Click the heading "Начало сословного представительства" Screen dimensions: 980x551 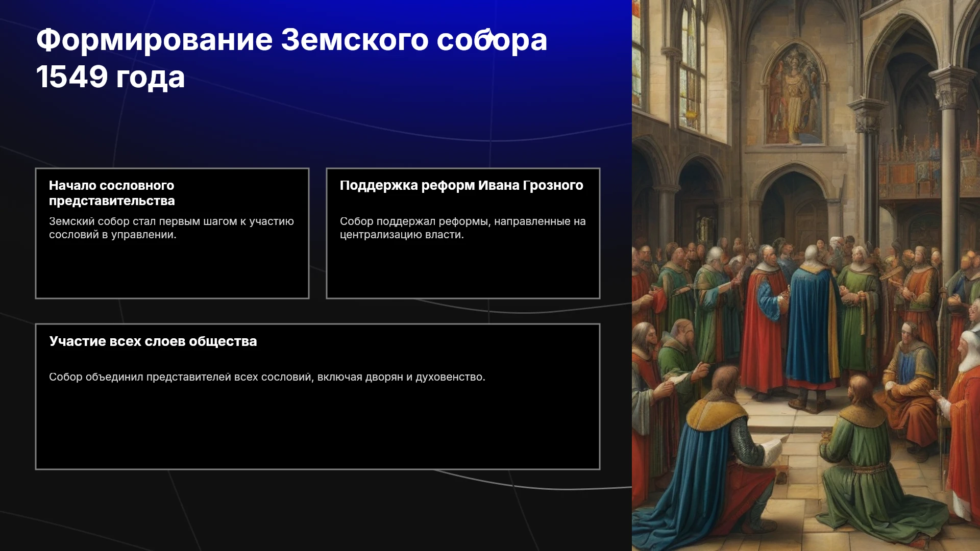point(112,193)
